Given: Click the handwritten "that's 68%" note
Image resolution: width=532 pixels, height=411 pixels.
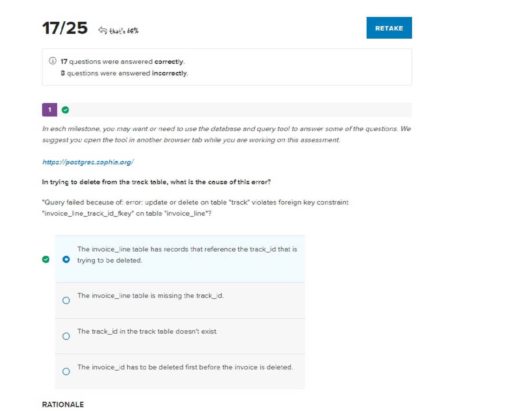Looking at the screenshot, I should click(124, 31).
